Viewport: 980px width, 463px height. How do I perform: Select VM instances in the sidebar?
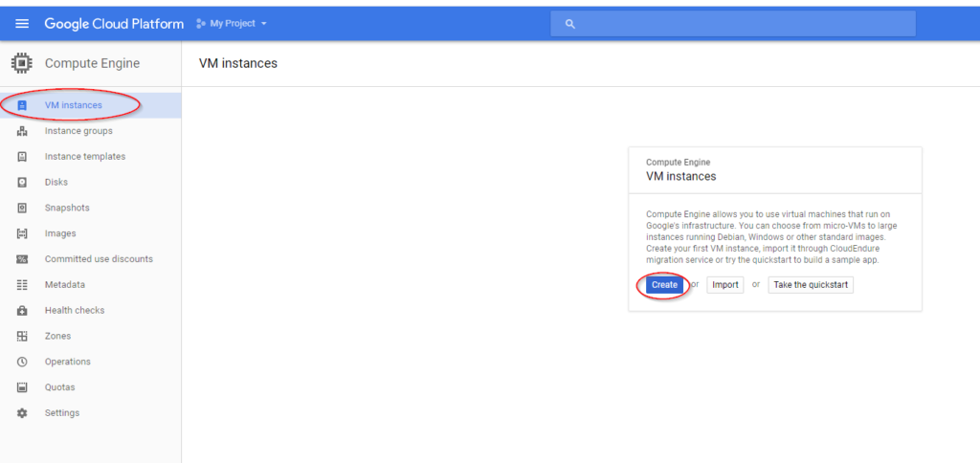(x=91, y=105)
